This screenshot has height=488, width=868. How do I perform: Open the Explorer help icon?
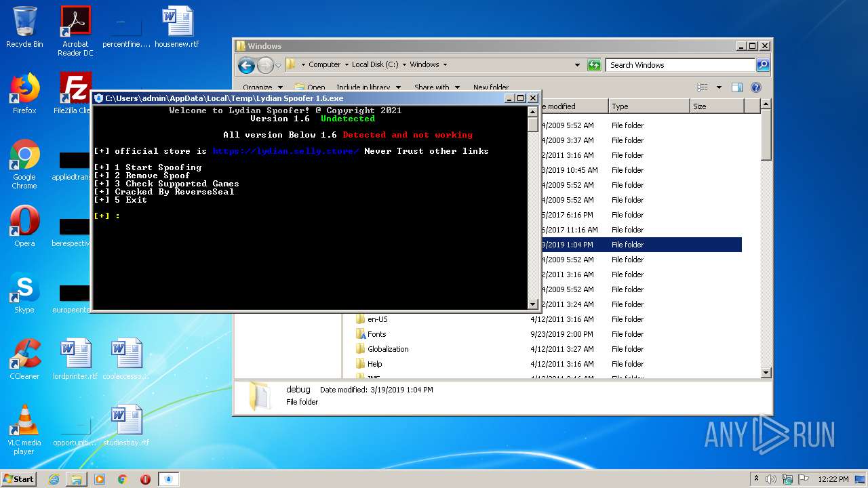point(756,87)
